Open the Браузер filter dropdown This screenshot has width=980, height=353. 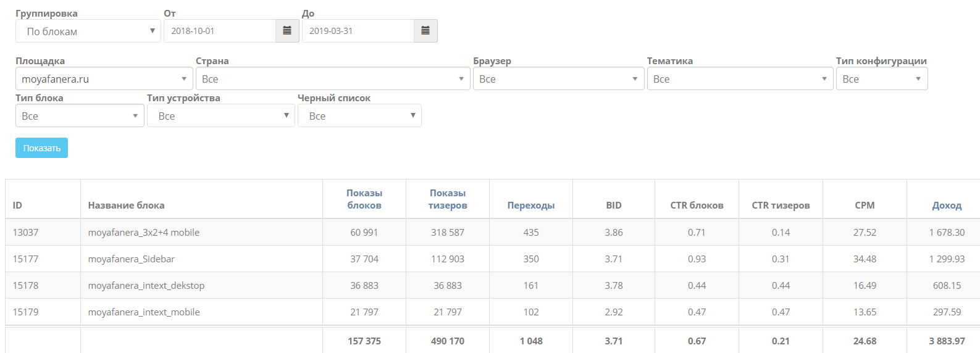pyautogui.click(x=559, y=79)
